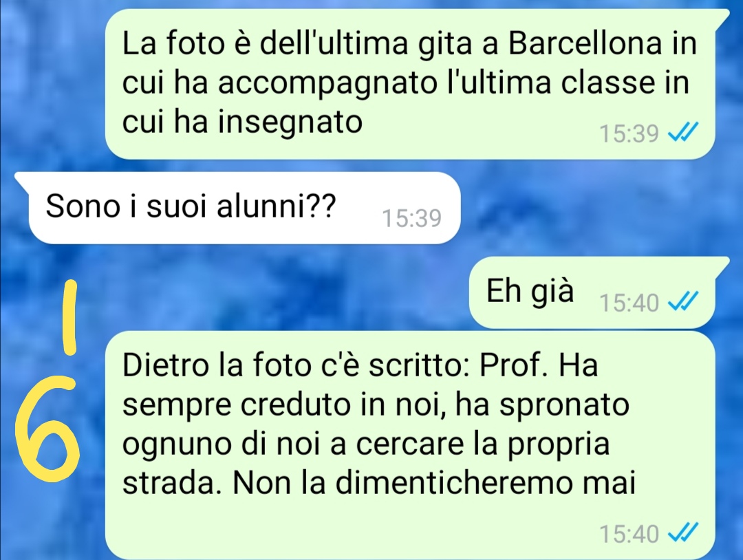The height and width of the screenshot is (560, 743).
Task: Click the 15:39 timestamp on the received message
Action: click(412, 218)
